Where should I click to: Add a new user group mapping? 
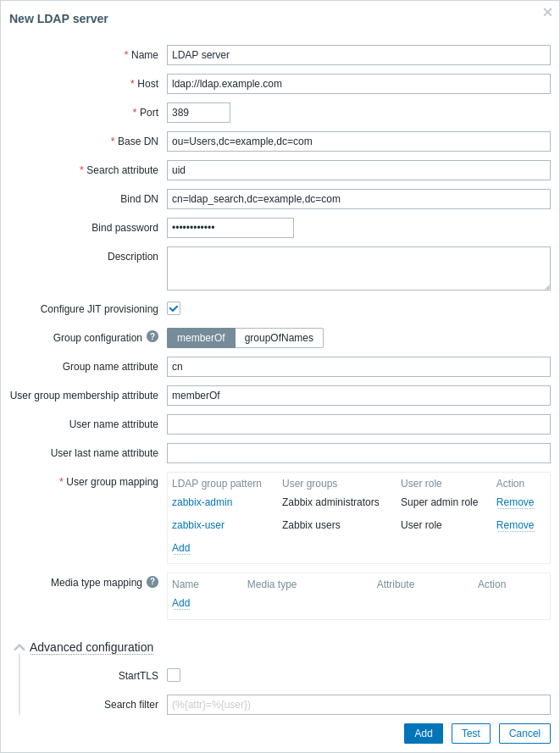[x=181, y=548]
